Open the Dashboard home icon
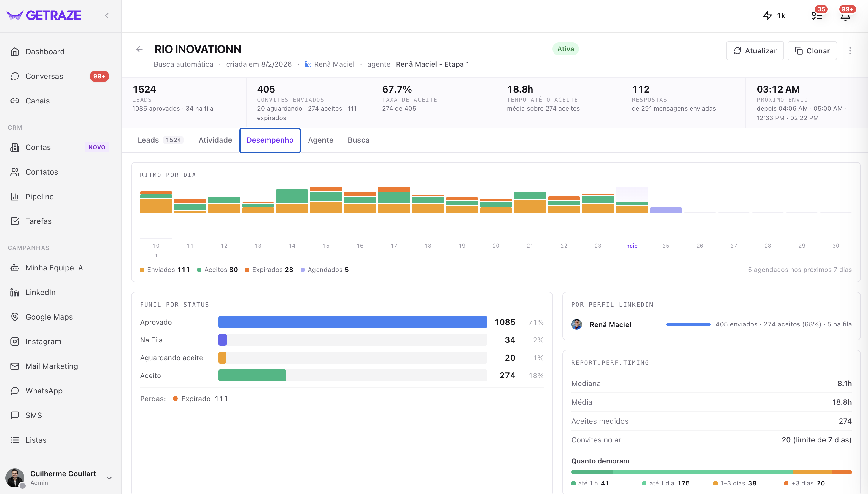Viewport: 868px width, 494px height. tap(15, 52)
